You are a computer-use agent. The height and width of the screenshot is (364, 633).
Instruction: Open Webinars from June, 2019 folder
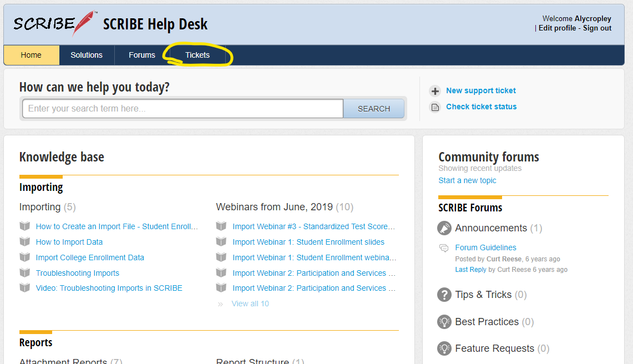pos(285,207)
